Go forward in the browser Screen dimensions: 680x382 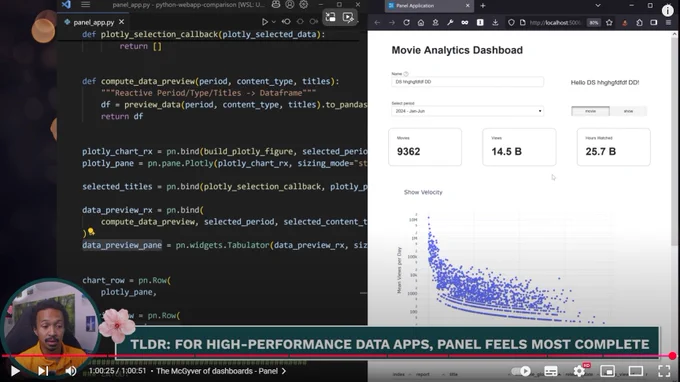[392, 23]
